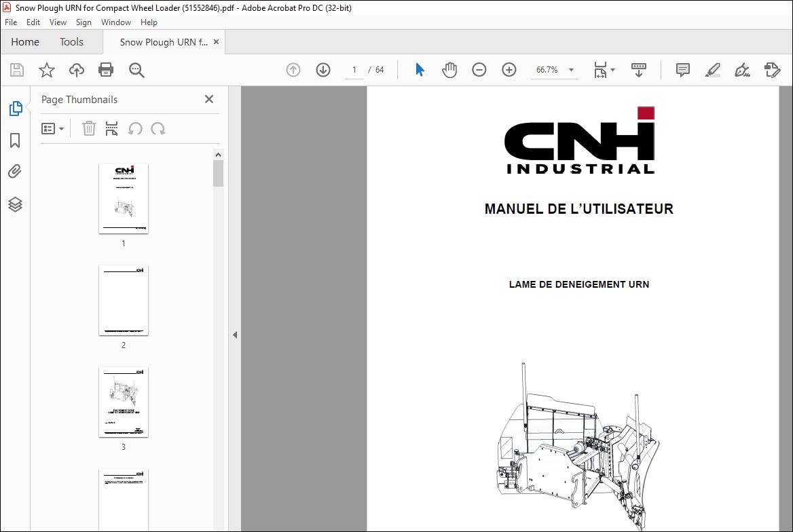Open the Page Thumbnails sidebar icon
This screenshot has width=793, height=532.
15,108
